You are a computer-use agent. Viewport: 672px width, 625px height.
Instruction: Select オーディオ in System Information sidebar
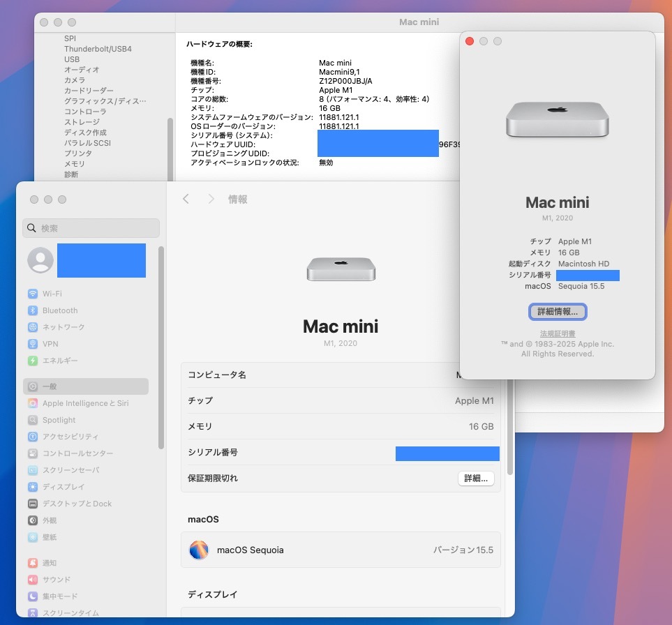tap(82, 69)
